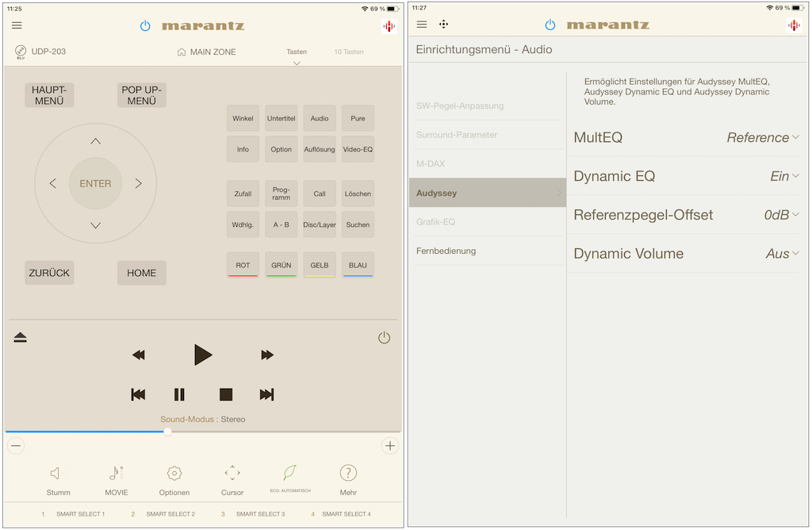
Task: Open MAIN ZONE selector
Action: [206, 52]
